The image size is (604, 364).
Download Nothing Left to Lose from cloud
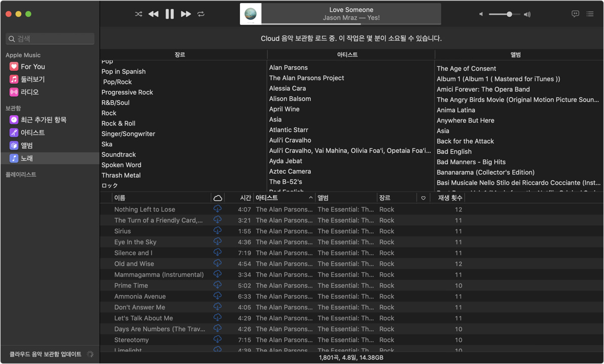pyautogui.click(x=218, y=209)
